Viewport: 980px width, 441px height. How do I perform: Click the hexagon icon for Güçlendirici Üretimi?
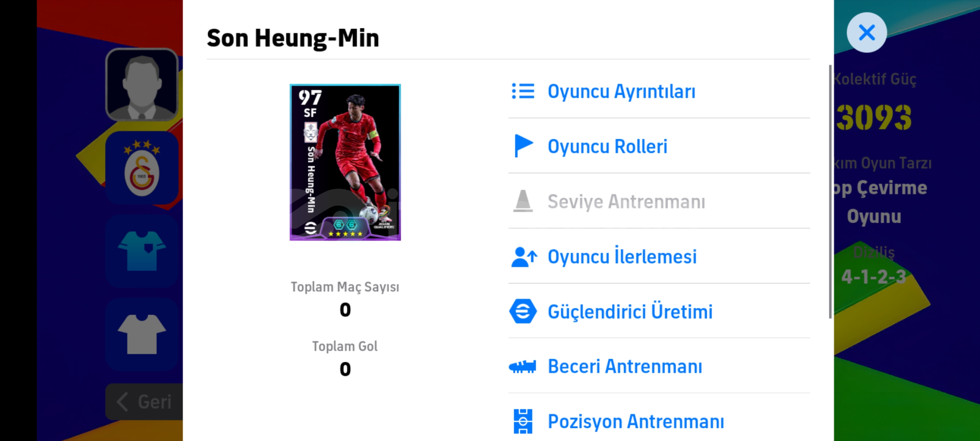coord(523,311)
